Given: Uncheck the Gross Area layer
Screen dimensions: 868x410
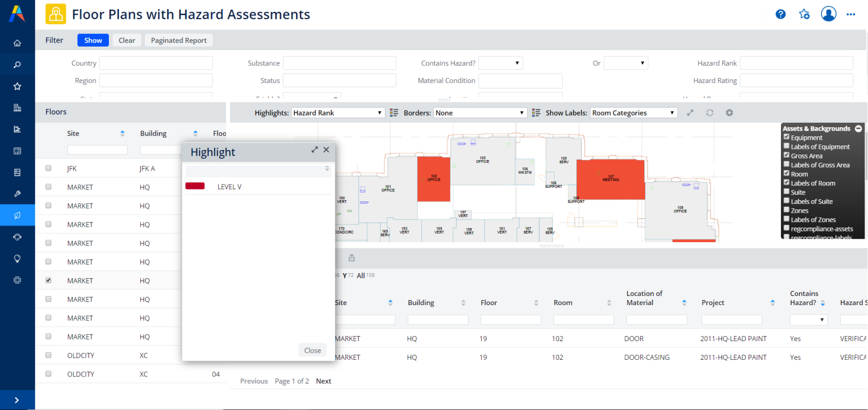Looking at the screenshot, I should [x=786, y=155].
